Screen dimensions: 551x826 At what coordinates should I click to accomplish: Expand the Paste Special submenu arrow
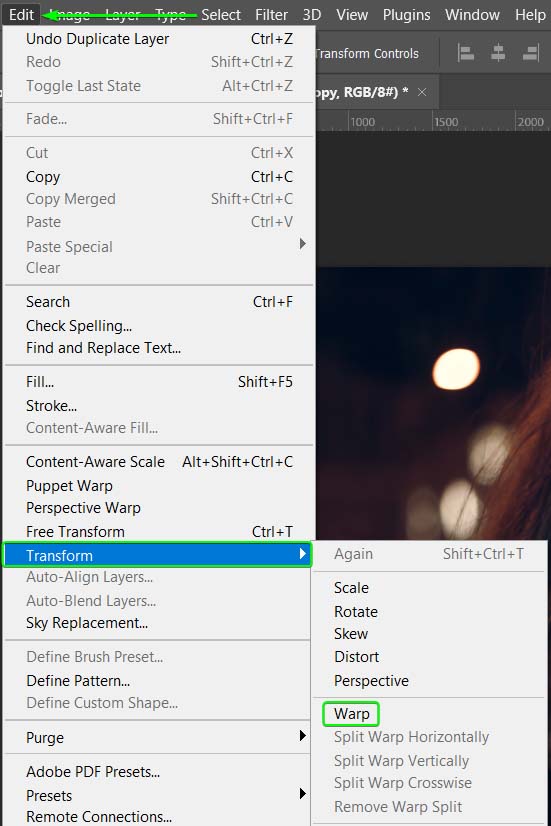click(x=302, y=244)
